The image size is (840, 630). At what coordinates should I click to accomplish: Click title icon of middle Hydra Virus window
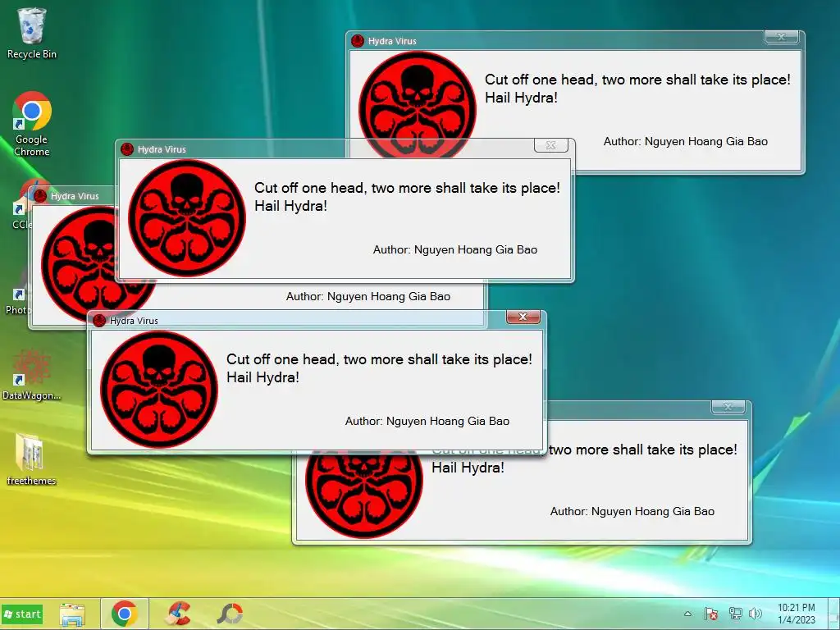[x=127, y=149]
